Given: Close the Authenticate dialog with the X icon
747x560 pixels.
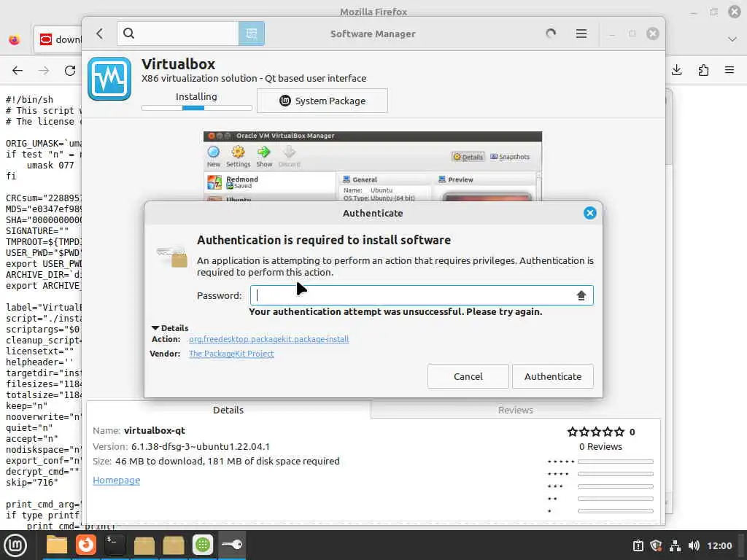Looking at the screenshot, I should [x=589, y=213].
